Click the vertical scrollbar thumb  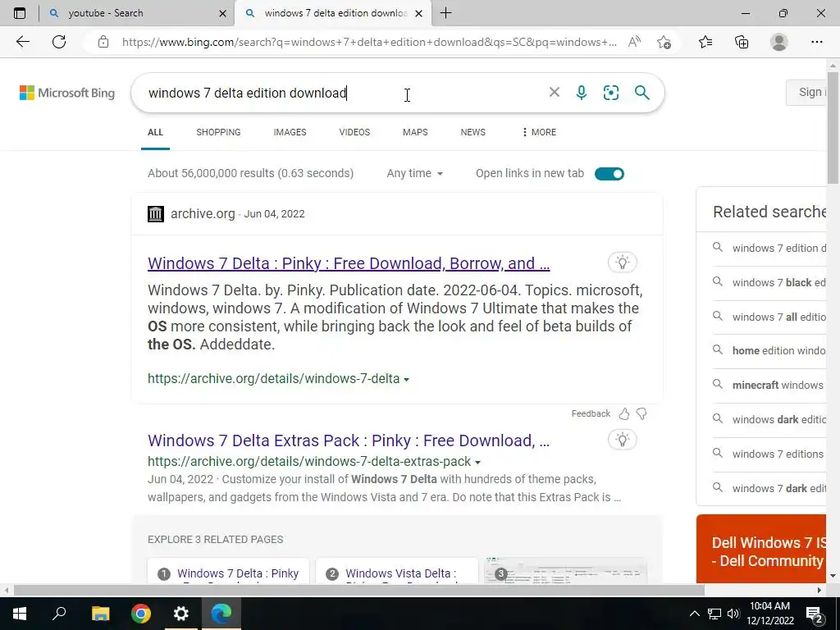833,127
